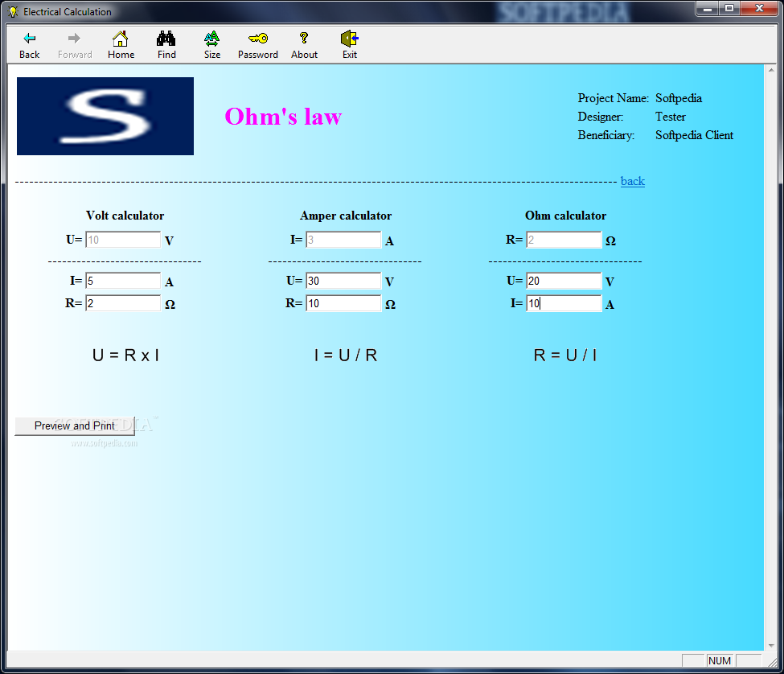Image resolution: width=784 pixels, height=674 pixels.
Task: Click the grayed Forward arrow
Action: [75, 45]
